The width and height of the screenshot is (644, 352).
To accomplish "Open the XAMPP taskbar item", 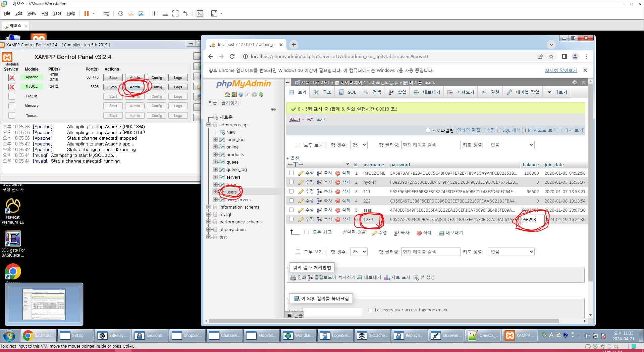I will tap(519, 335).
